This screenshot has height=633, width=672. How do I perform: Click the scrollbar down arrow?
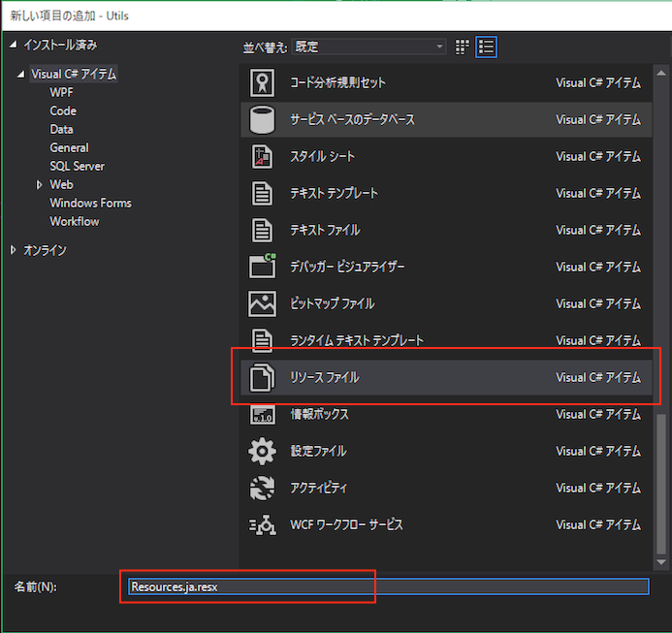click(x=661, y=562)
